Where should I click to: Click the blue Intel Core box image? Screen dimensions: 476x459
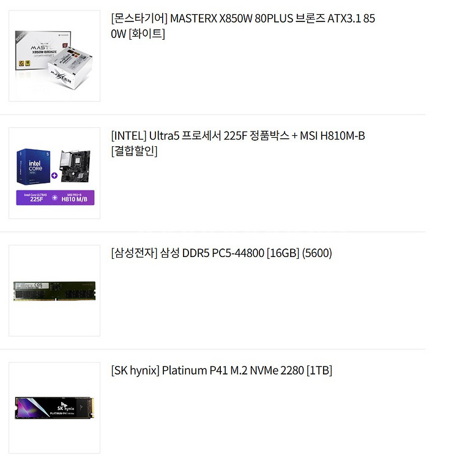pyautogui.click(x=33, y=166)
